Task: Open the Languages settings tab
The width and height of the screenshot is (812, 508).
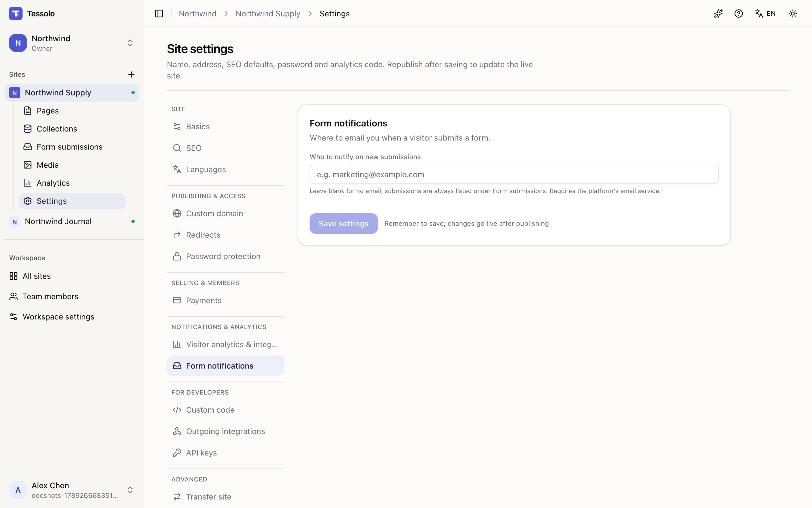Action: [x=226, y=170]
